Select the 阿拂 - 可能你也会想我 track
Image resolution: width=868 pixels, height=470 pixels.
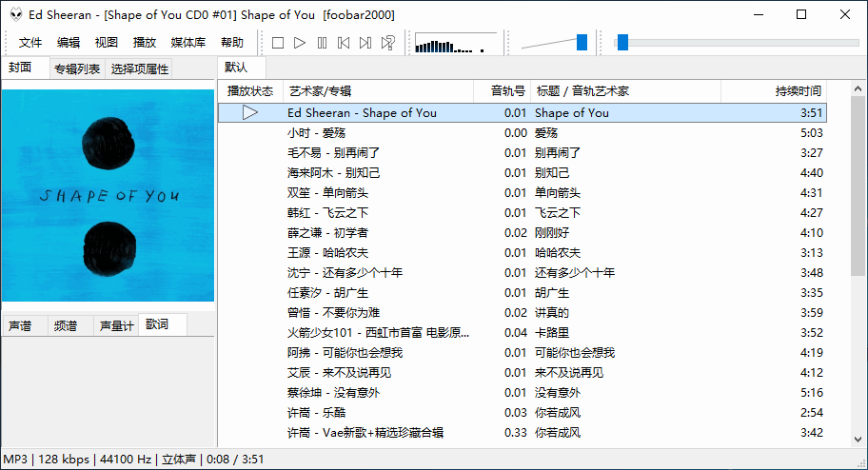[523, 353]
